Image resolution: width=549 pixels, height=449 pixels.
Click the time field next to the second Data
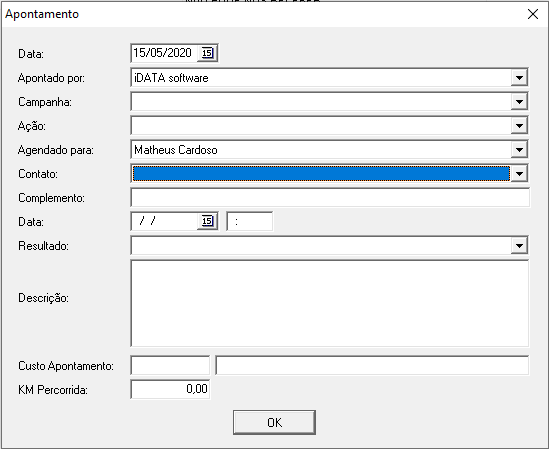point(250,221)
